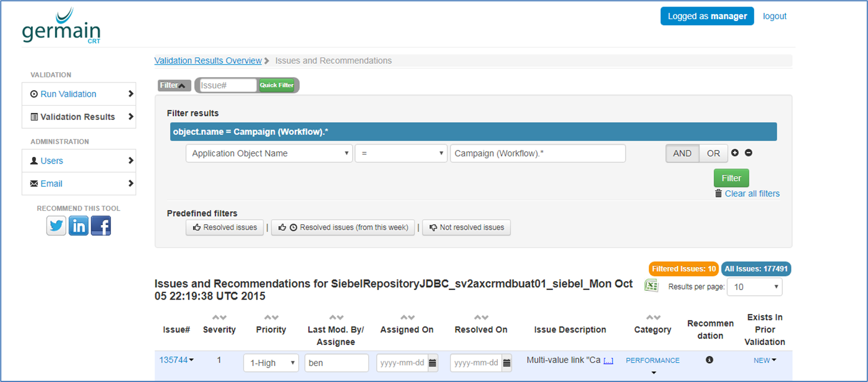Remove filter condition with minus icon
Screen dimensions: 868x382
click(x=749, y=153)
